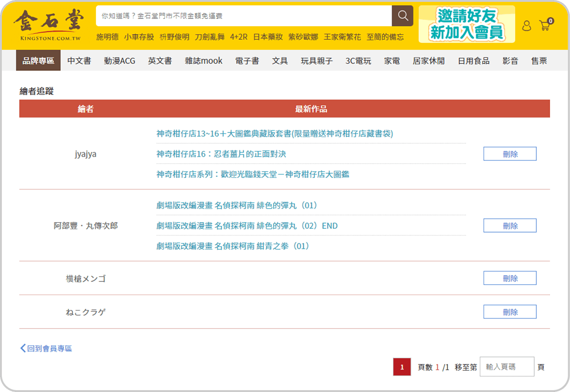Delete the ねこクラゲ entry
Image resolution: width=570 pixels, height=392 pixels.
[x=510, y=312]
